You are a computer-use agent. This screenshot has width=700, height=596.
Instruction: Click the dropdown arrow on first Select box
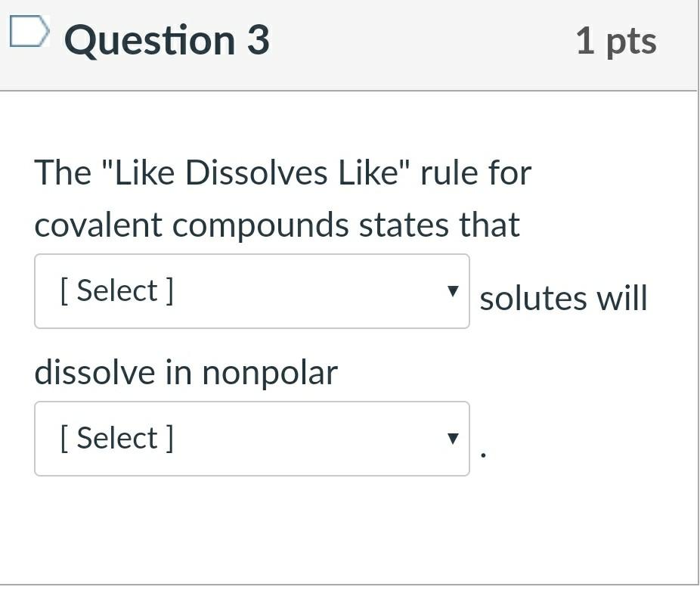click(452, 290)
